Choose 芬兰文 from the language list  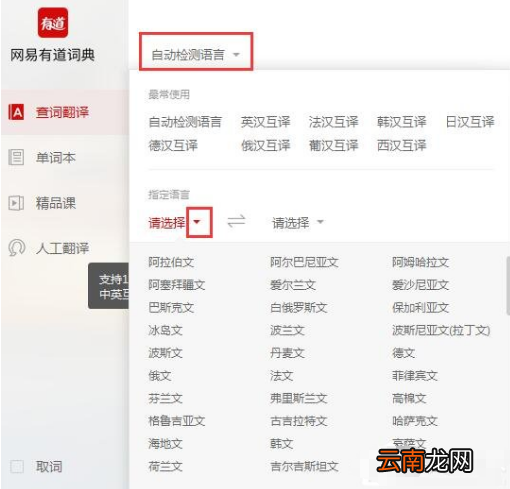click(x=165, y=398)
